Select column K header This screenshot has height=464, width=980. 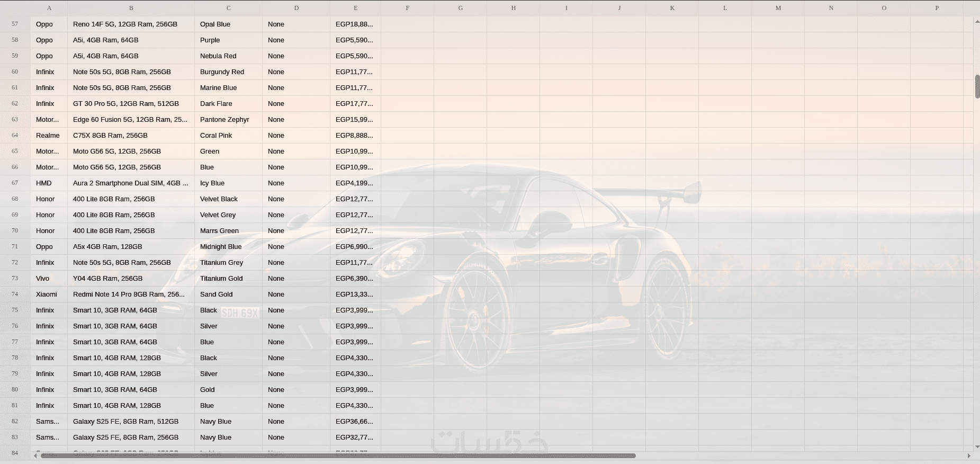click(x=672, y=8)
